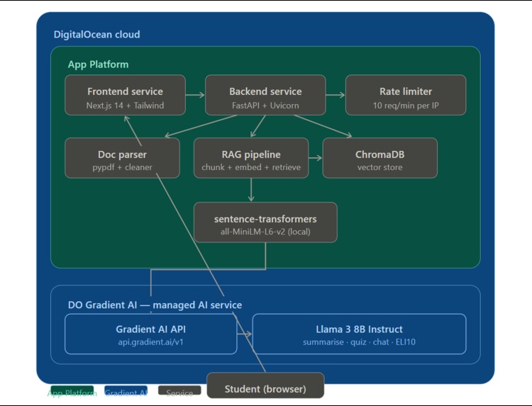Click the 'FastAPI + Uvicorn' subtitle
Screen dimensions: 532x406
tap(265, 106)
